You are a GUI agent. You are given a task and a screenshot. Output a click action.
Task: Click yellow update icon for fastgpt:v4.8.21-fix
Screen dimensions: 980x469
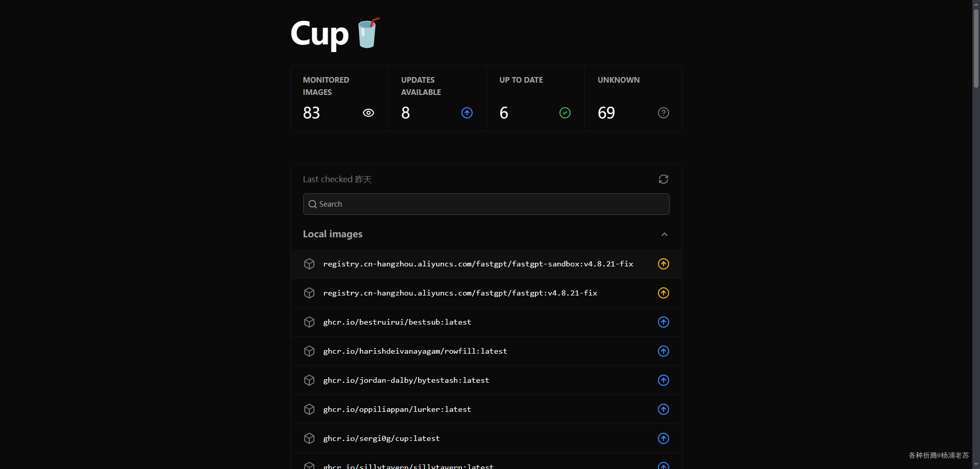tap(664, 293)
